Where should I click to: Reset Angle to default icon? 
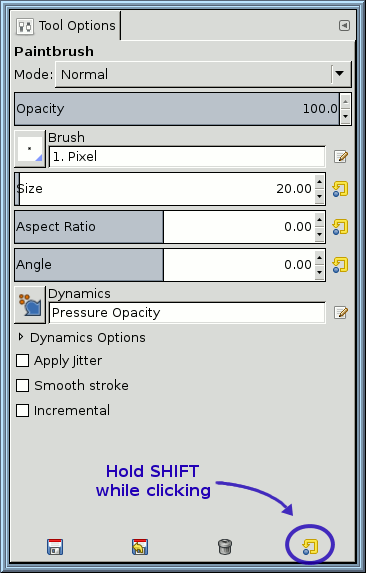(x=340, y=265)
